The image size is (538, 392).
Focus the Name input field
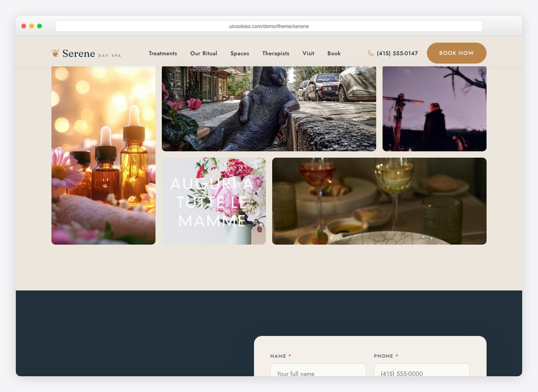pyautogui.click(x=318, y=370)
